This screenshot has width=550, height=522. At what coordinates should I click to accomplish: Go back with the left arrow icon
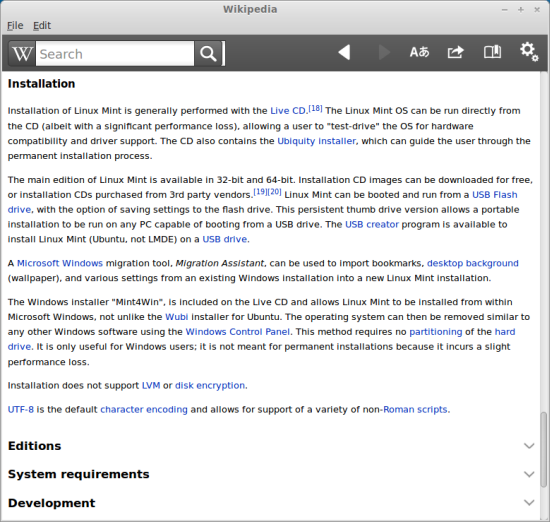[x=344, y=53]
